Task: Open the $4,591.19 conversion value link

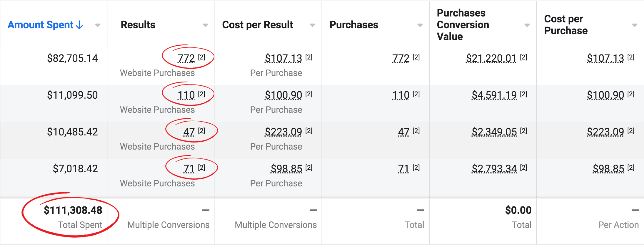Action: [x=494, y=95]
